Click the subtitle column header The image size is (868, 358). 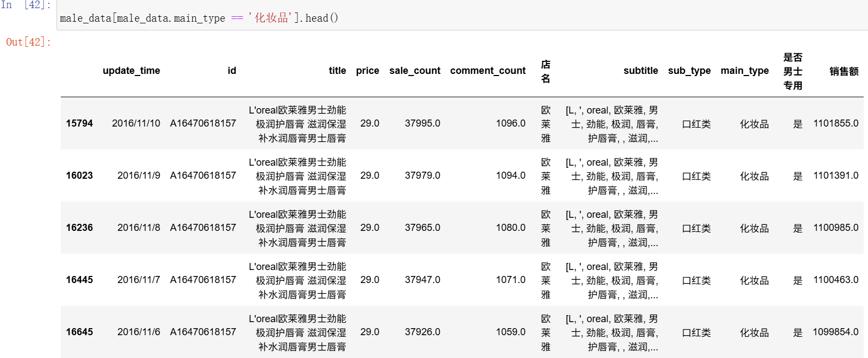(x=641, y=71)
